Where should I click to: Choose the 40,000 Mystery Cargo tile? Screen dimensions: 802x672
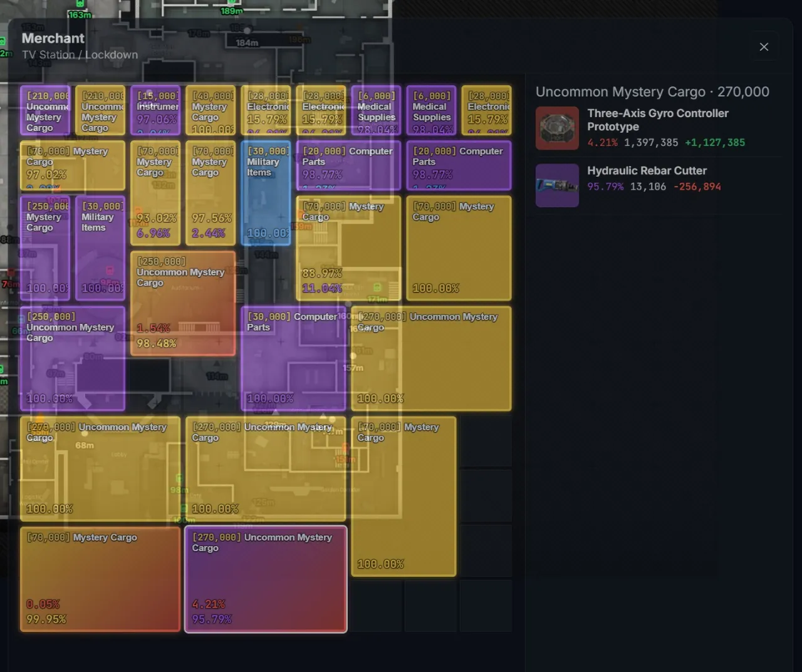pos(211,110)
